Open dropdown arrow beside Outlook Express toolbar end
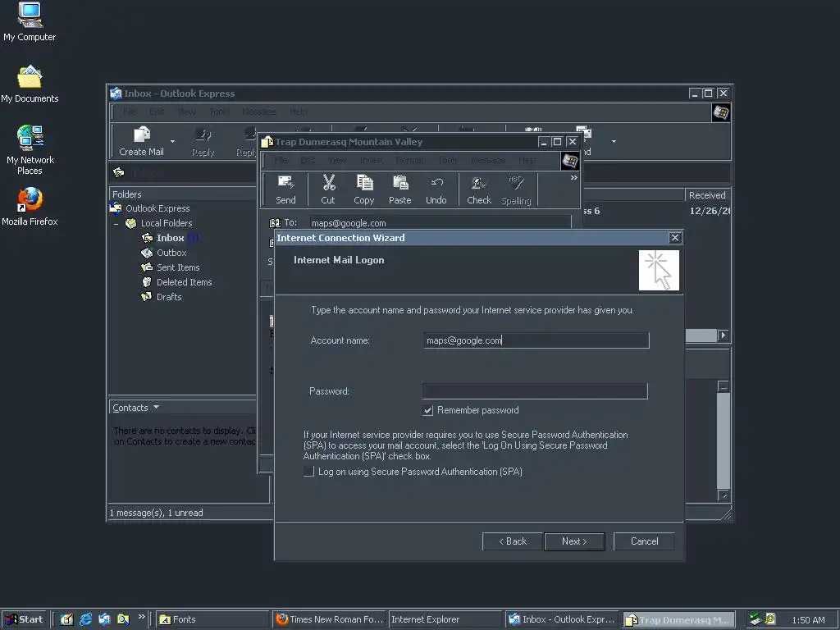Viewport: 840px width, 630px height. tap(614, 141)
